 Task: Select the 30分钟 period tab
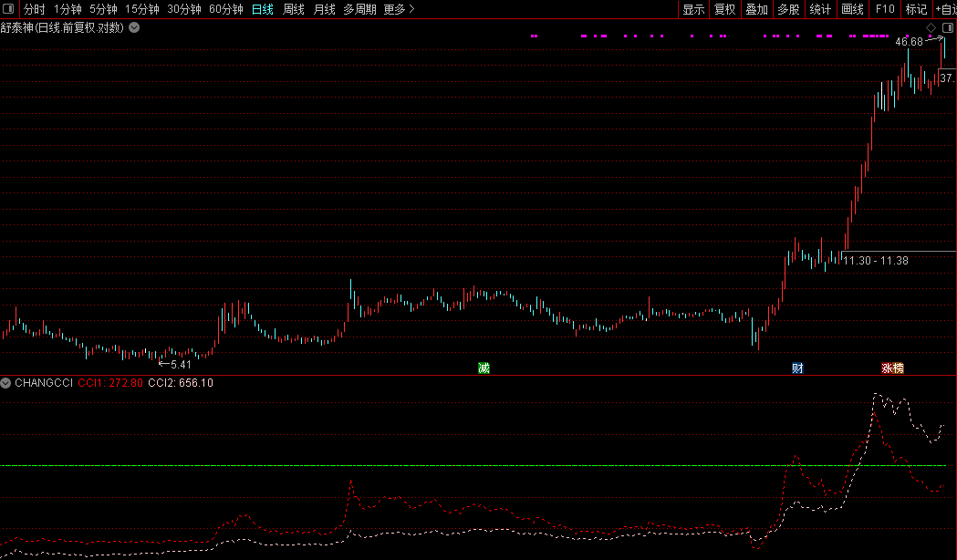click(184, 9)
